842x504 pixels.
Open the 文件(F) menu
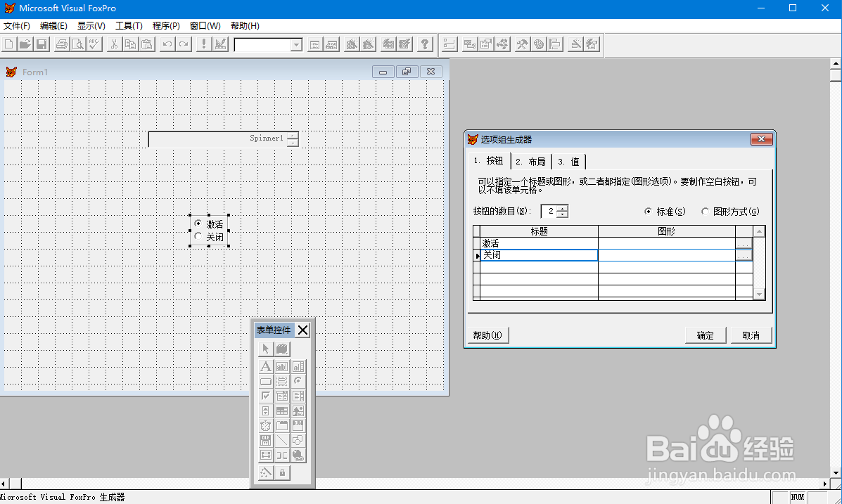pyautogui.click(x=17, y=26)
